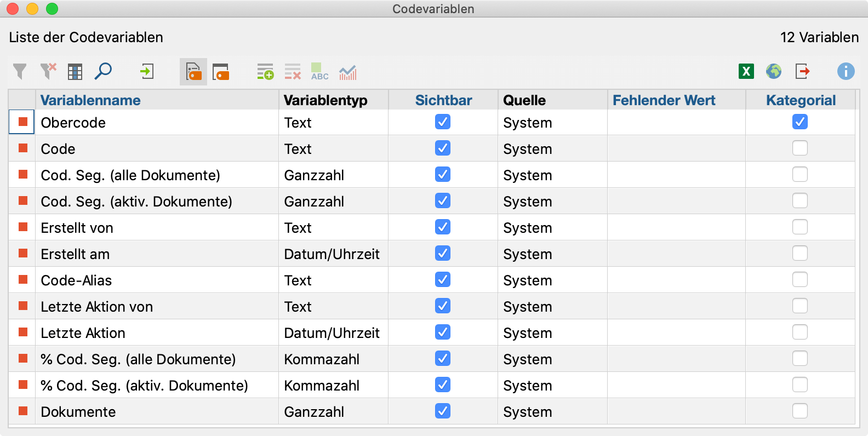Screen dimensions: 868x436
Task: Click the red square beside Erstellt am
Action: (23, 253)
